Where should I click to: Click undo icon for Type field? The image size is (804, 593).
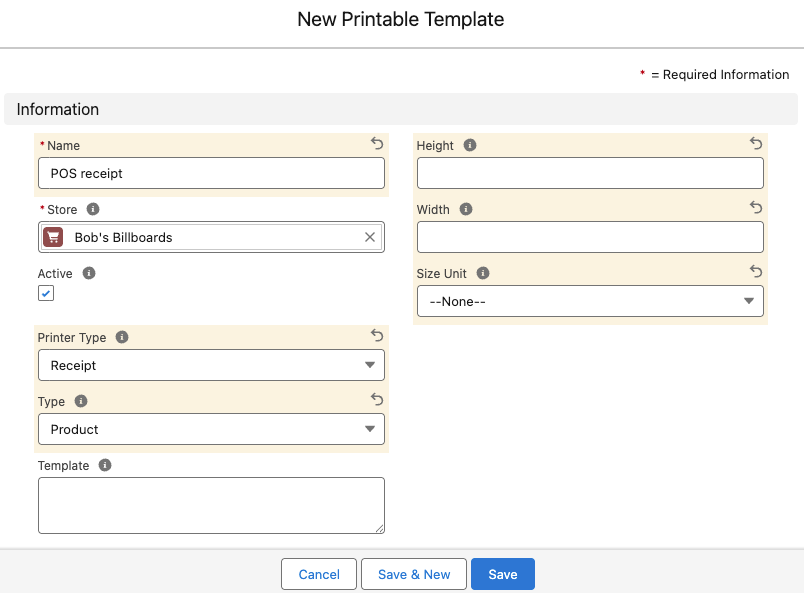(377, 400)
